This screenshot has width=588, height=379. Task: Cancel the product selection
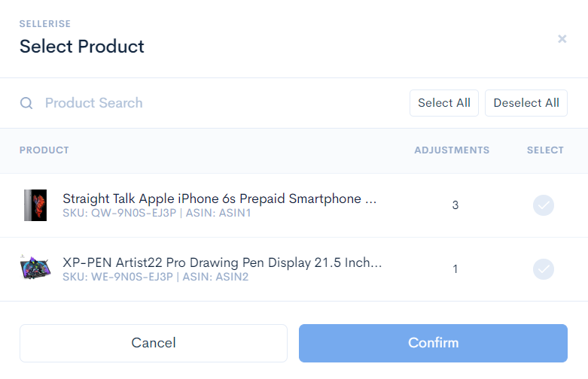tap(154, 343)
